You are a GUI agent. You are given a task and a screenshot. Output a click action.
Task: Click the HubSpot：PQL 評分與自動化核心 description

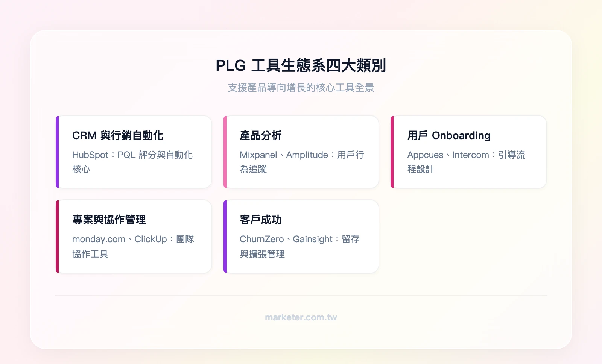click(x=132, y=162)
